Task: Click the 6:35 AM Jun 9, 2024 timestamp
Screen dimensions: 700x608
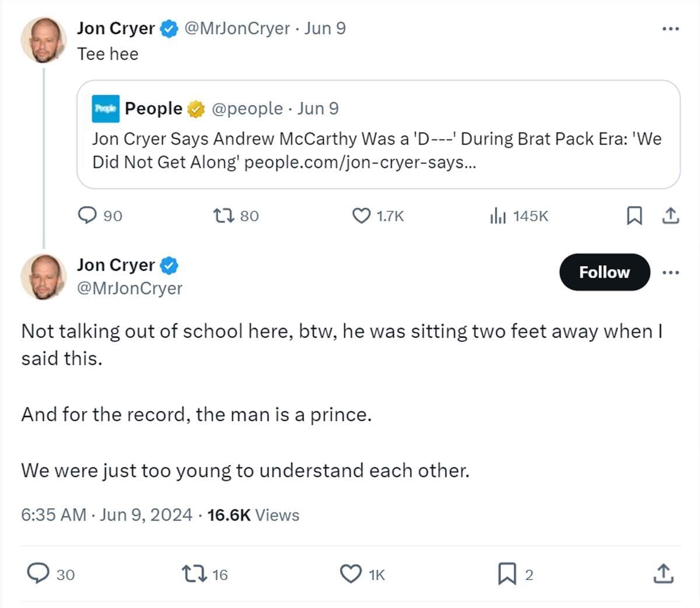Action: [107, 515]
